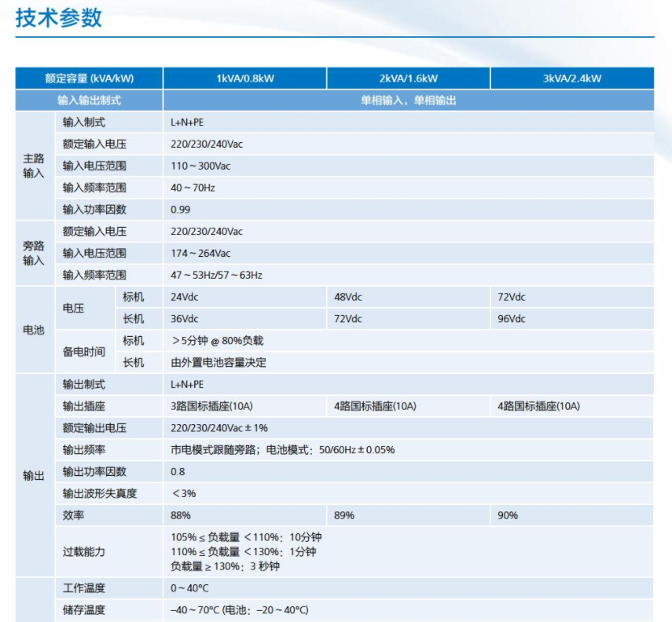Select the 单相输入，单相输出 cell

408,101
